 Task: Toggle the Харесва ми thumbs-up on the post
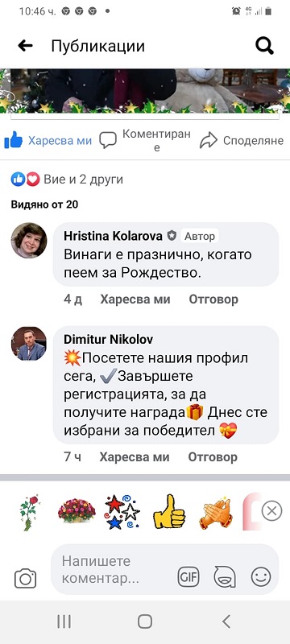pyautogui.click(x=48, y=141)
